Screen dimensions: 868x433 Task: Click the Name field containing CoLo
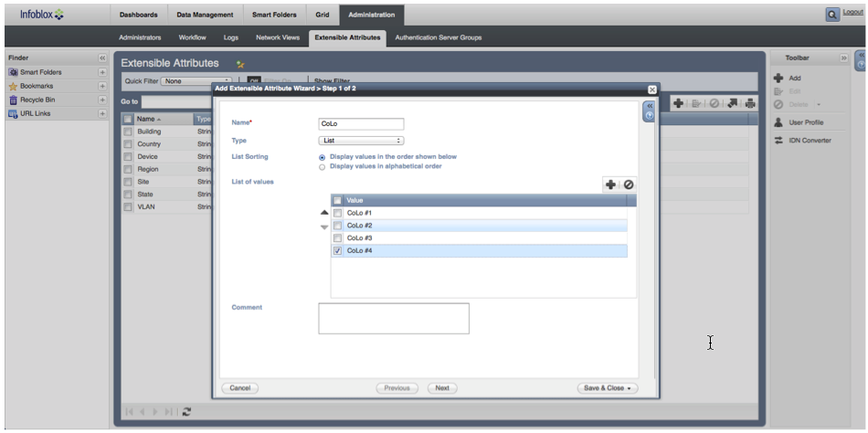pyautogui.click(x=361, y=124)
